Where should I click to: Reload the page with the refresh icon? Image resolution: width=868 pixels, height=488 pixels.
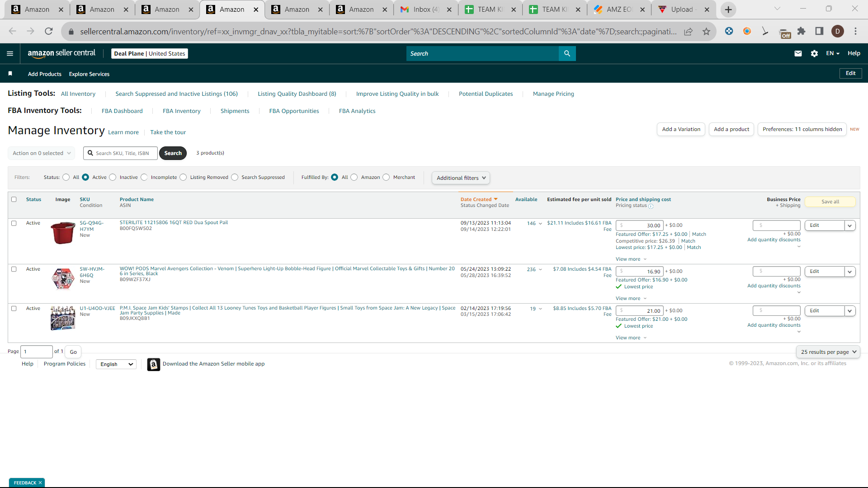[x=49, y=31]
